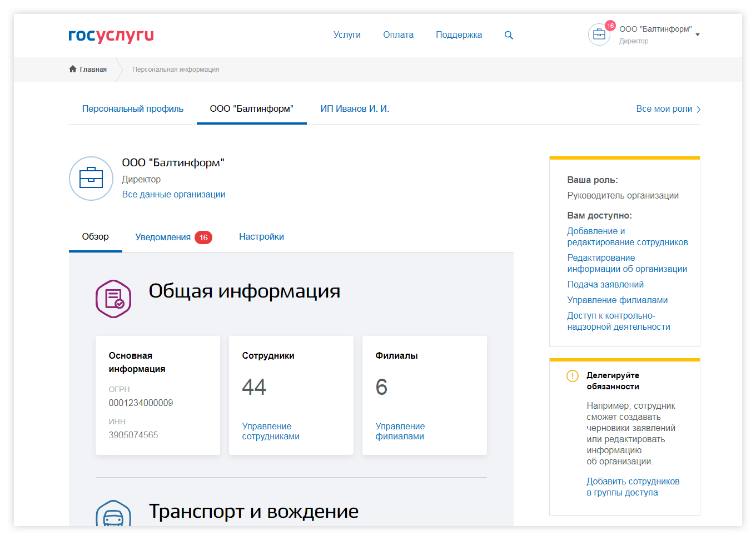Click ООО "Балтинформ" name in header

(655, 29)
